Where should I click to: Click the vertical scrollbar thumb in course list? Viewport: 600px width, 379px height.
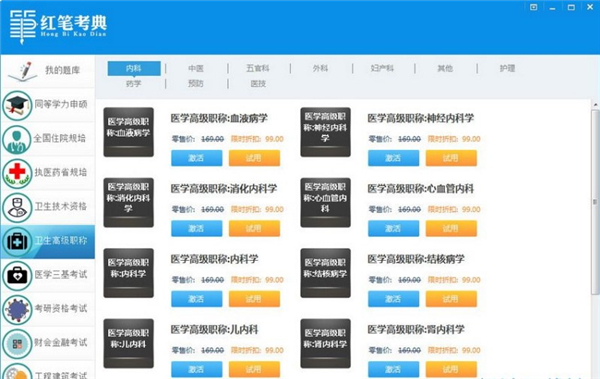point(595,202)
